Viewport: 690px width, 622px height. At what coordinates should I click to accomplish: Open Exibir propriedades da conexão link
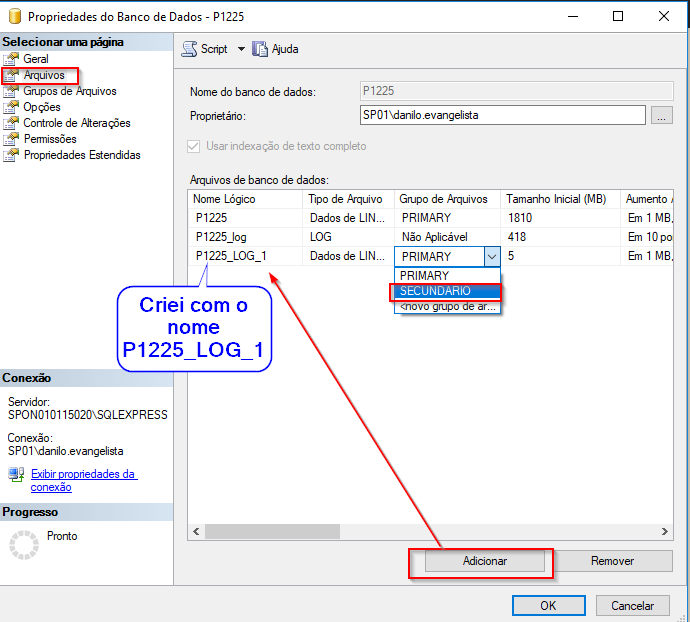click(84, 480)
